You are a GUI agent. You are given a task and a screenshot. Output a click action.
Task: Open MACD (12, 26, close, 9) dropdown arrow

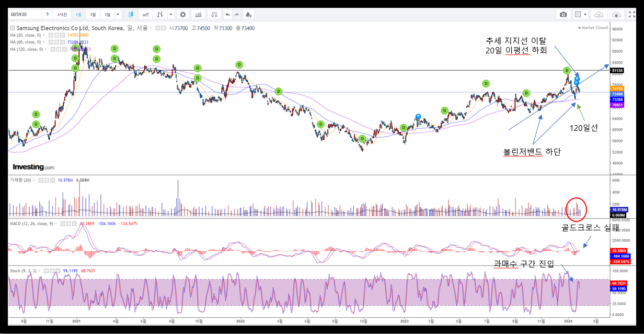point(56,224)
